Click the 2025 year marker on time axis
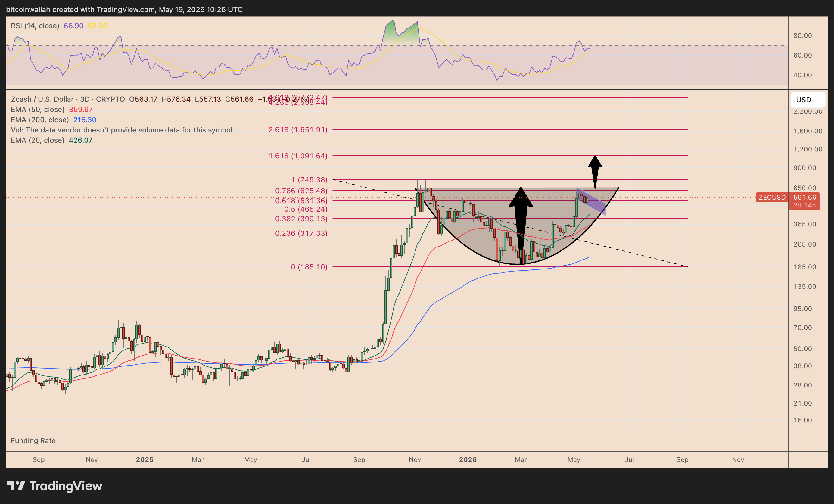This screenshot has width=834, height=504. pyautogui.click(x=145, y=459)
